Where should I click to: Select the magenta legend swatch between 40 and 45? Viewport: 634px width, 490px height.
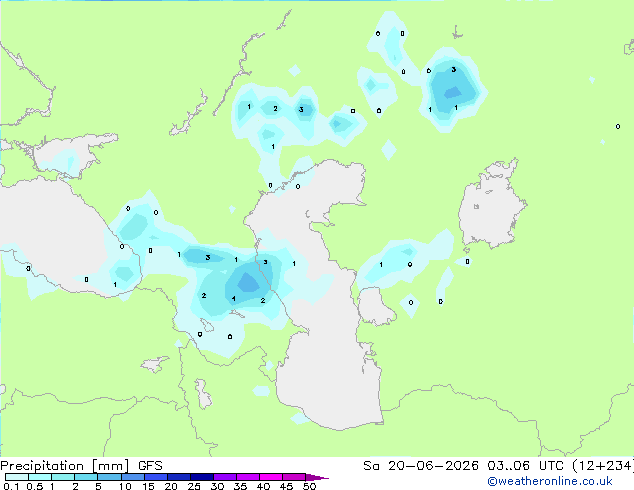(271, 477)
